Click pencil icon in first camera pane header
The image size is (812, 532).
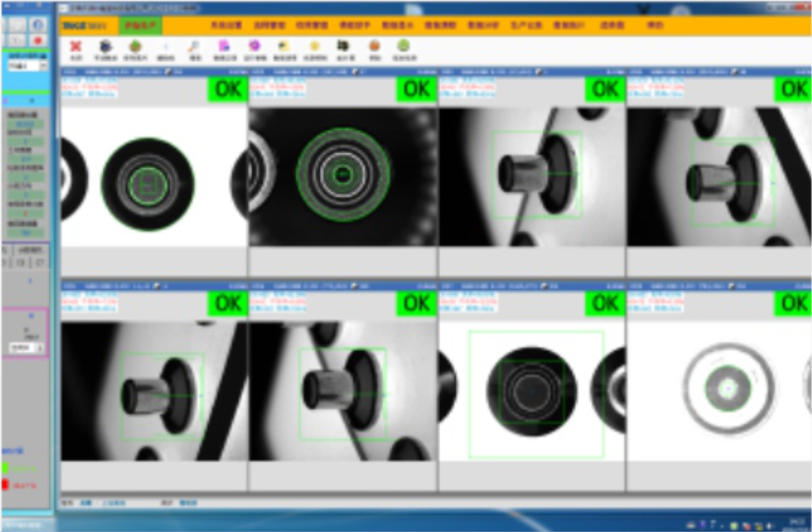[168, 72]
